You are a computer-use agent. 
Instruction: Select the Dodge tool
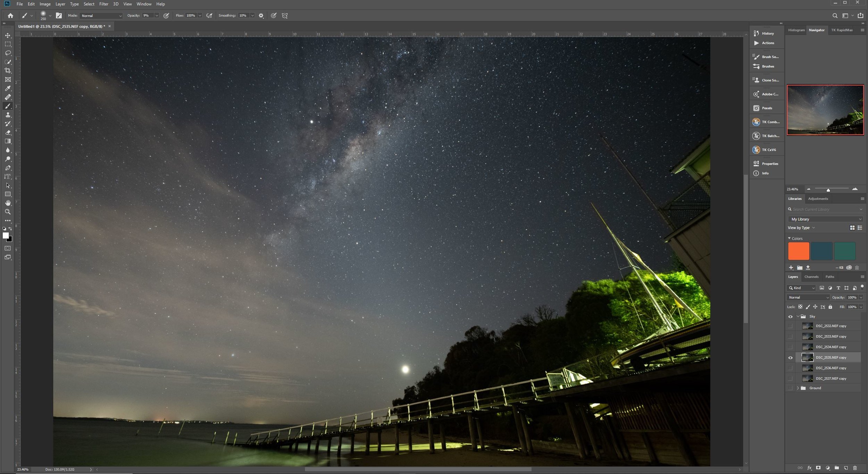pyautogui.click(x=8, y=159)
